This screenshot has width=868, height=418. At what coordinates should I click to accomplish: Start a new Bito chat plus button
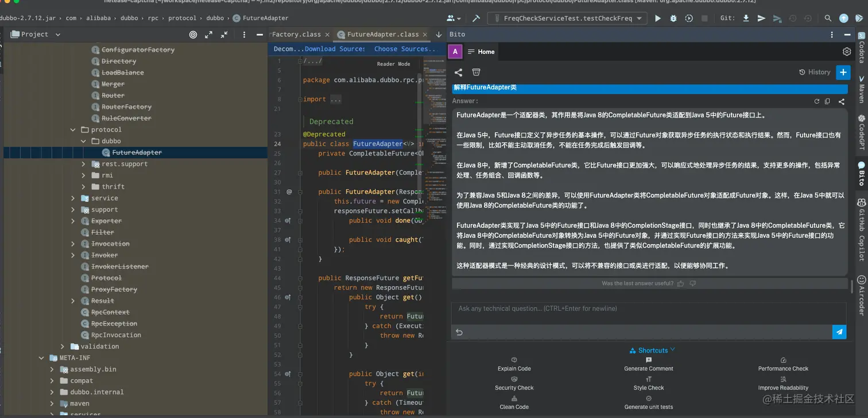[x=843, y=72]
